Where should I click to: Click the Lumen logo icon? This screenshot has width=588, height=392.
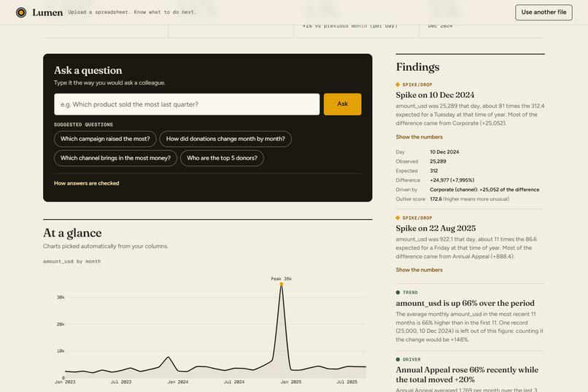(21, 12)
